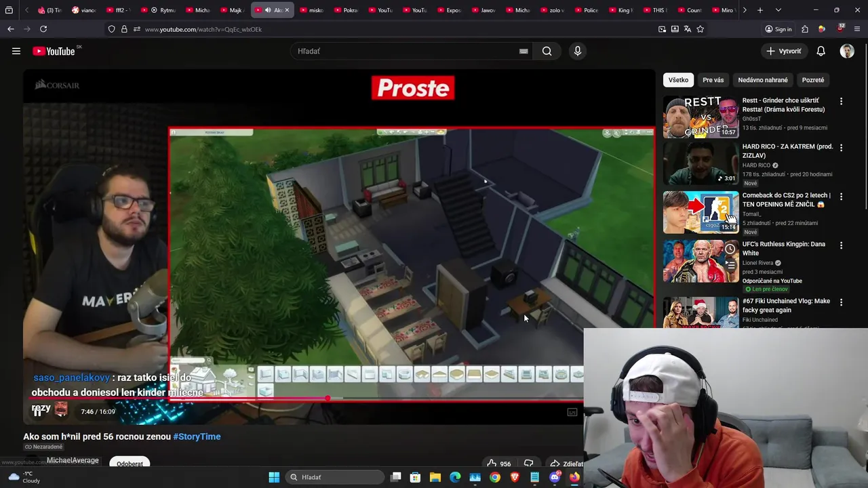Reload the page with the refresh icon
Screen dimensions: 868x488
[x=43, y=29]
